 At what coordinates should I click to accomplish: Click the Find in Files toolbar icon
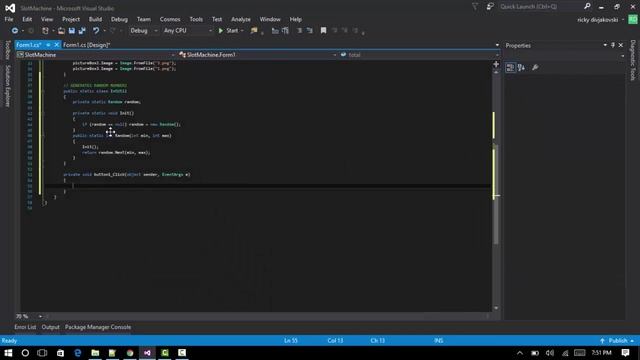coord(254,31)
